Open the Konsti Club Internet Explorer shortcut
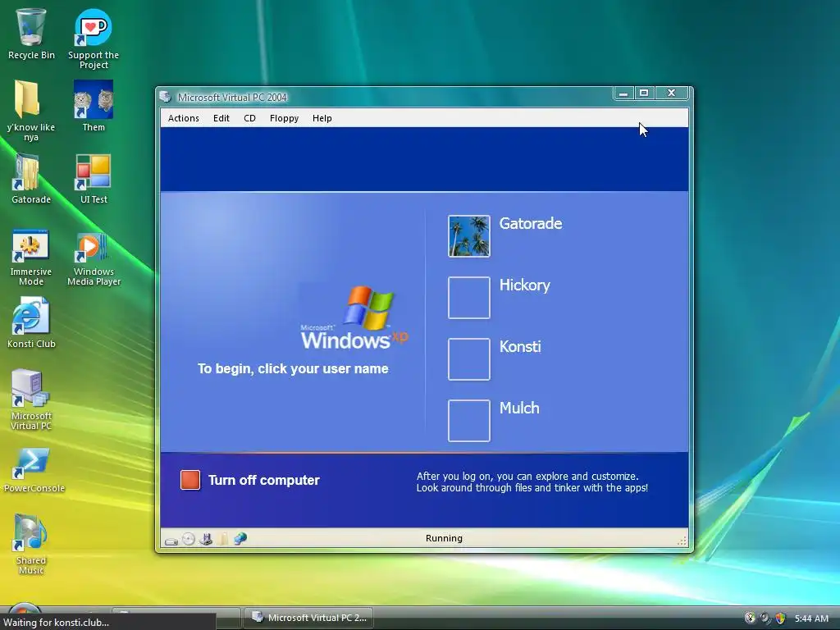 (x=31, y=323)
